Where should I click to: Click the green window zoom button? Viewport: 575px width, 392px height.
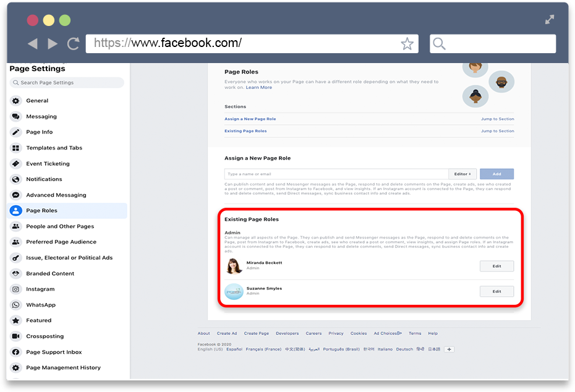[65, 20]
